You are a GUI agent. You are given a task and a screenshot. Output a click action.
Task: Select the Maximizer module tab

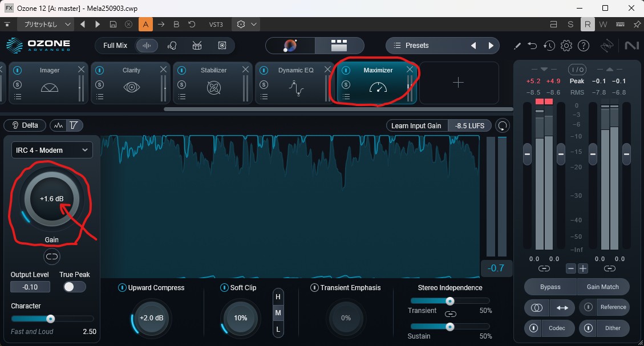tap(377, 83)
